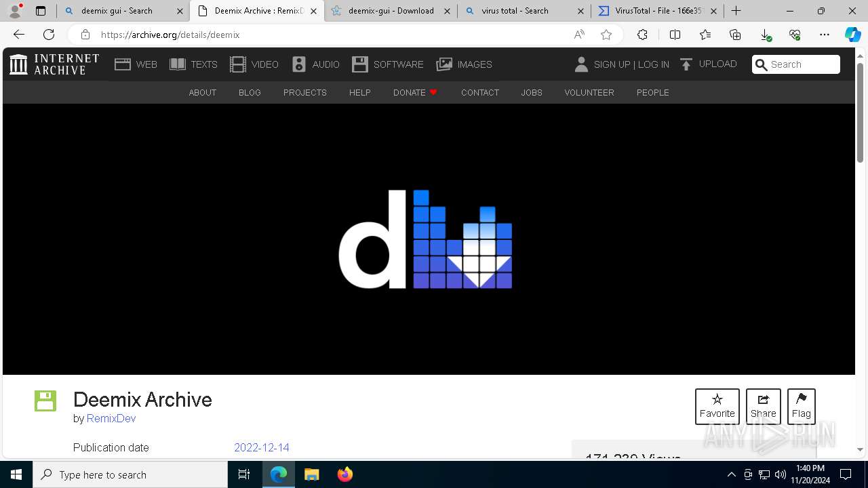Go back to the previous page

(19, 35)
